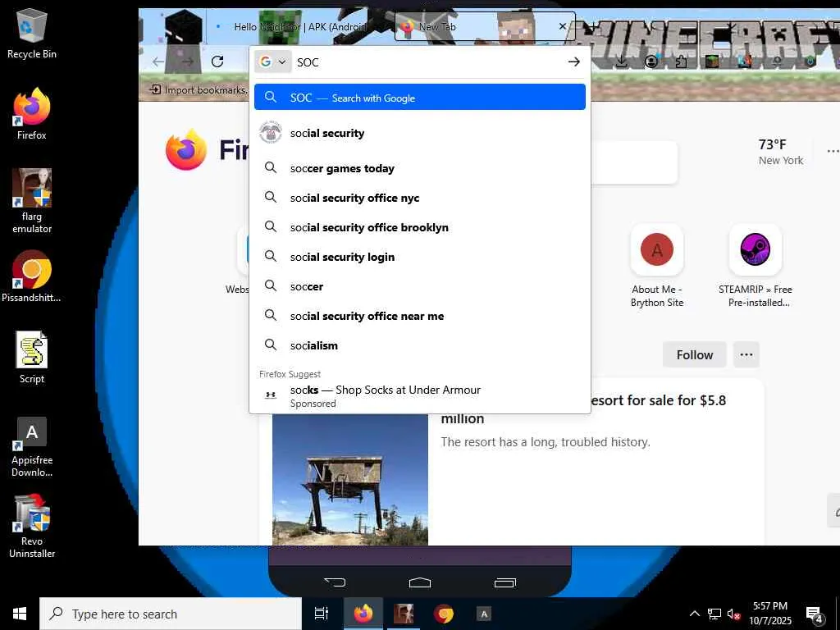Image resolution: width=840 pixels, height=630 pixels.
Task: Open the Firefox account profile icon
Action: pos(651,62)
